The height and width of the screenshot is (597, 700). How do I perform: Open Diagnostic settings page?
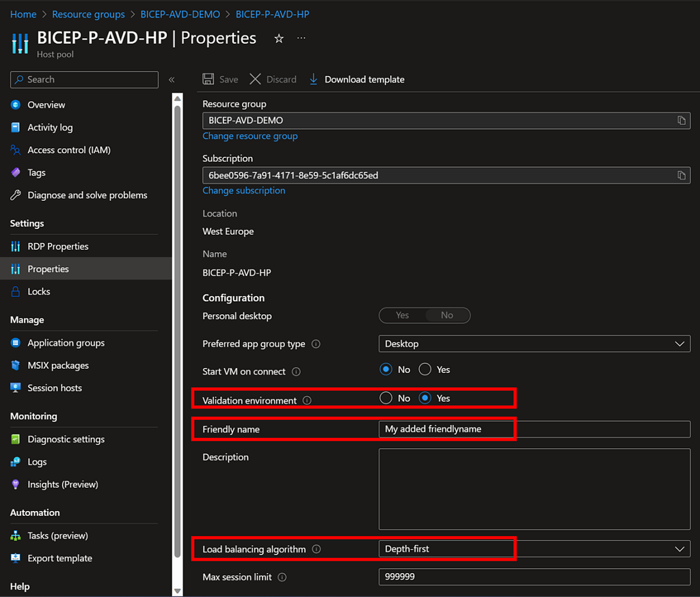pos(66,439)
